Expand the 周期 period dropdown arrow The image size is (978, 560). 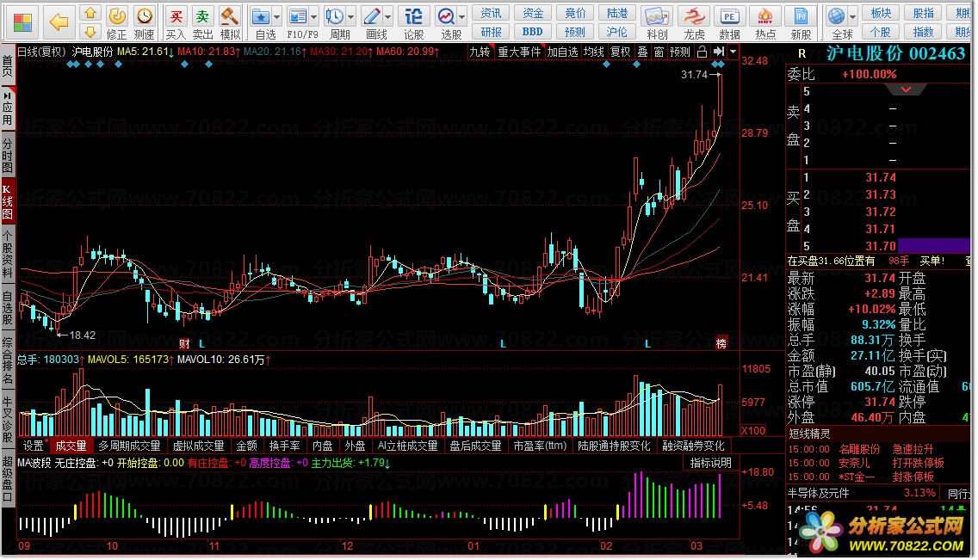(x=351, y=17)
